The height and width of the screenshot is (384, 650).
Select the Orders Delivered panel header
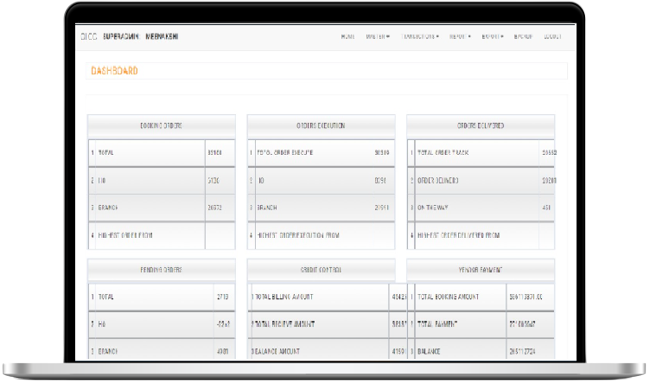[x=481, y=126]
